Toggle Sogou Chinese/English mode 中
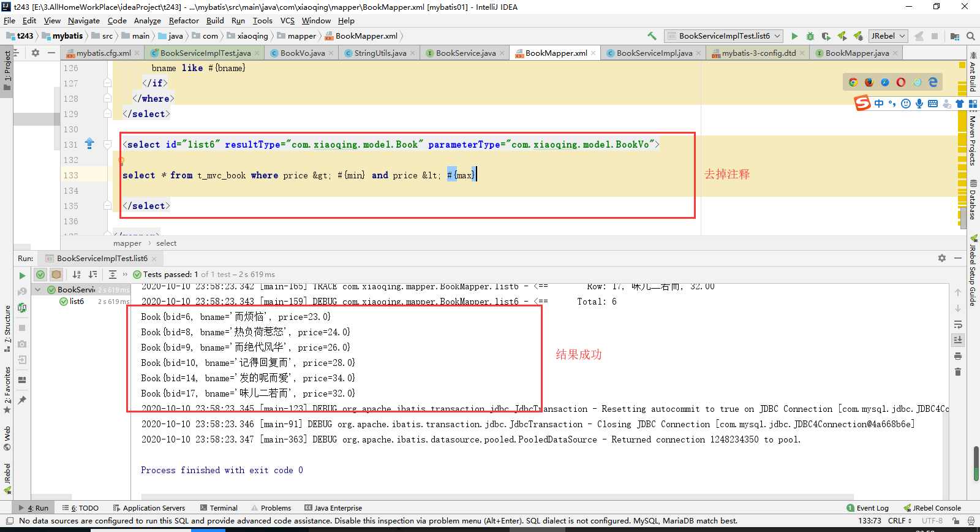The width and height of the screenshot is (980, 532). click(880, 104)
